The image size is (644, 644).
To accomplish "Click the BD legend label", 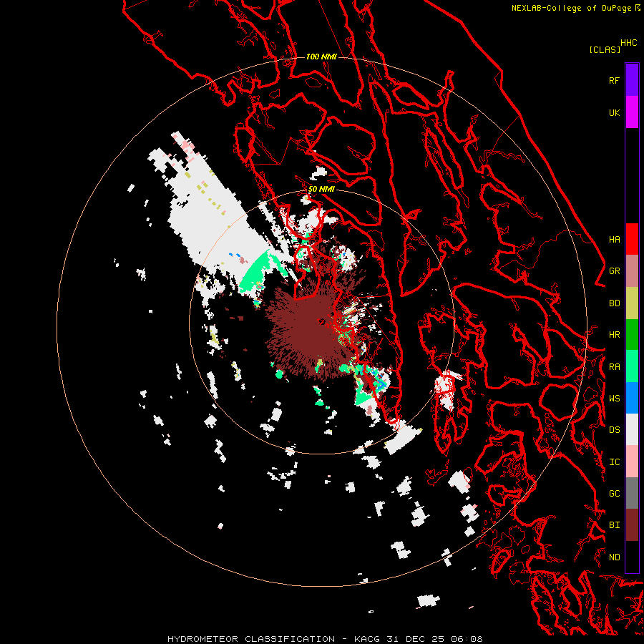I will coord(614,303).
